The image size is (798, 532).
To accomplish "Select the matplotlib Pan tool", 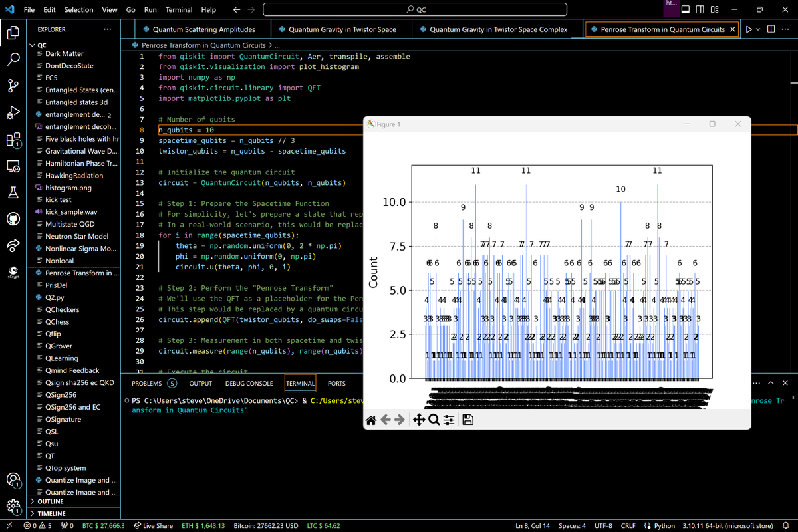I will tap(419, 420).
